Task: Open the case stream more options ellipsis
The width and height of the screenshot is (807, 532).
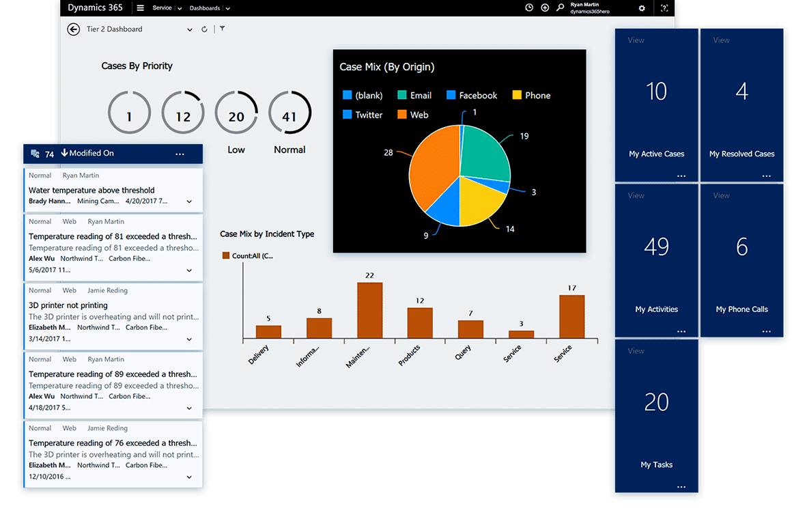Action: coord(180,154)
